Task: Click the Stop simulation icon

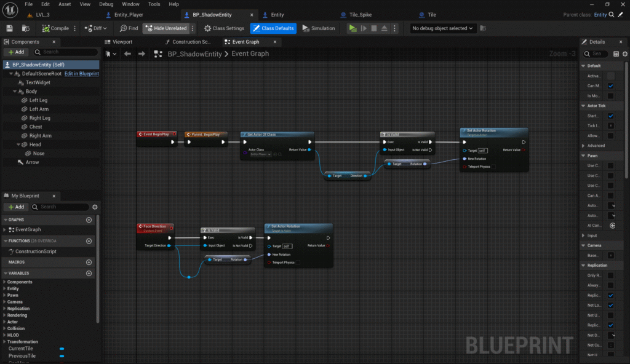Action: coord(374,28)
